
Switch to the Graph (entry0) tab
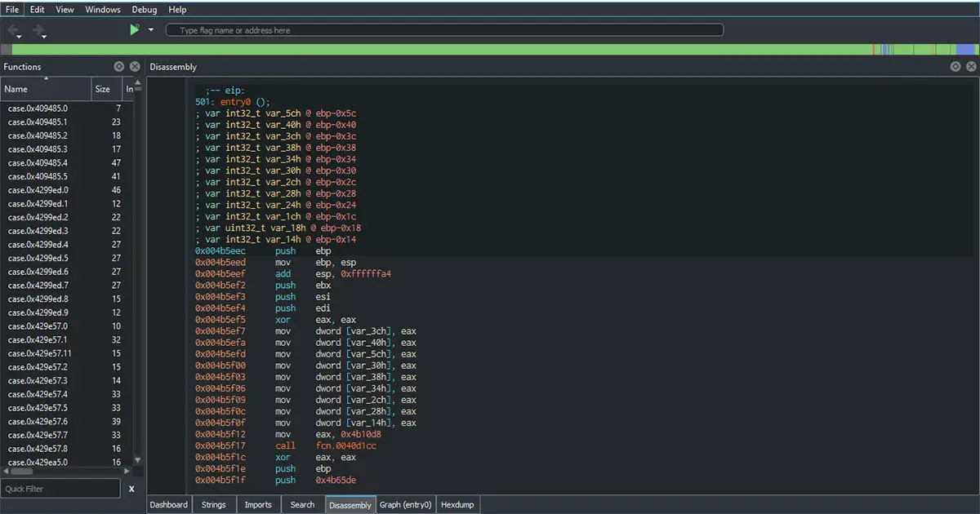pos(407,505)
